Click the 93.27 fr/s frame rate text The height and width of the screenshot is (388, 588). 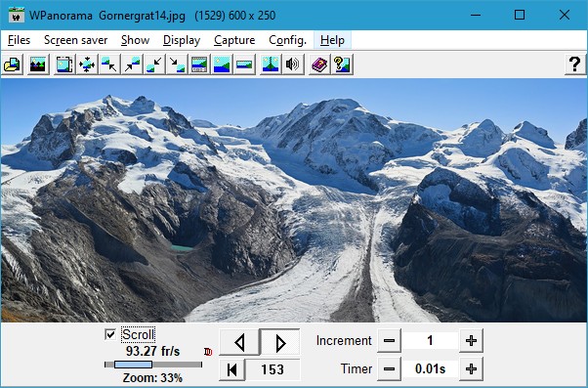pos(152,351)
